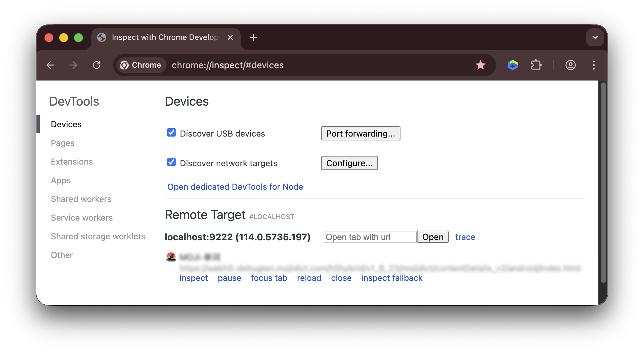Click the Open tab with url input field
The height and width of the screenshot is (353, 644).
369,237
